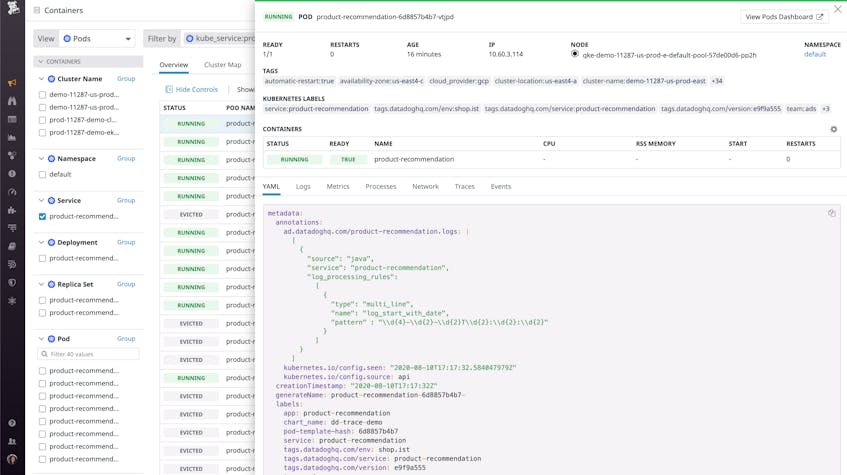Click the cloud_provider:gcp tag

point(459,81)
